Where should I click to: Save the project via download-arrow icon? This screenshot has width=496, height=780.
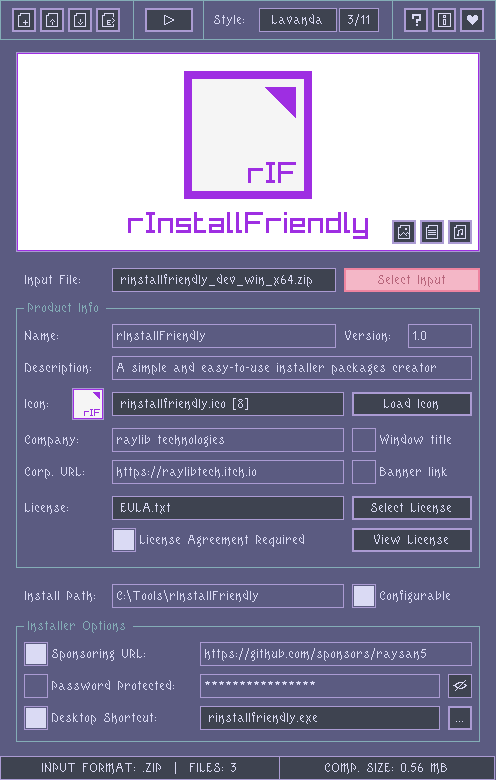(80, 20)
